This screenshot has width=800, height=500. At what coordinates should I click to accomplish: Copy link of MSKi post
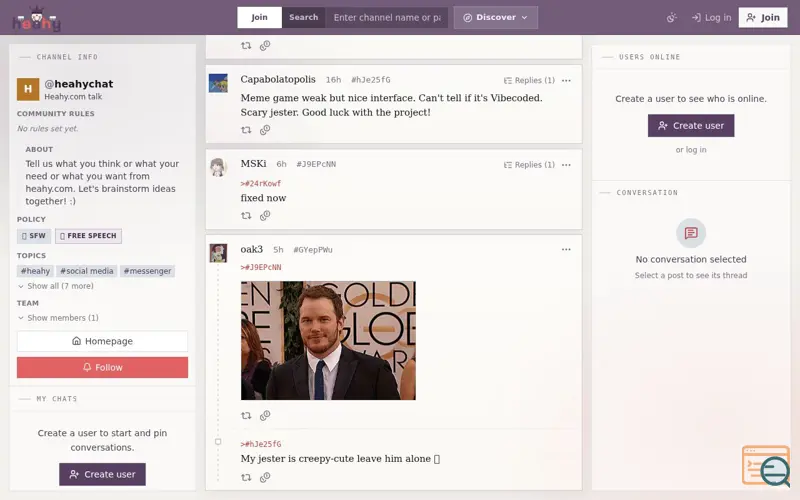pos(265,216)
